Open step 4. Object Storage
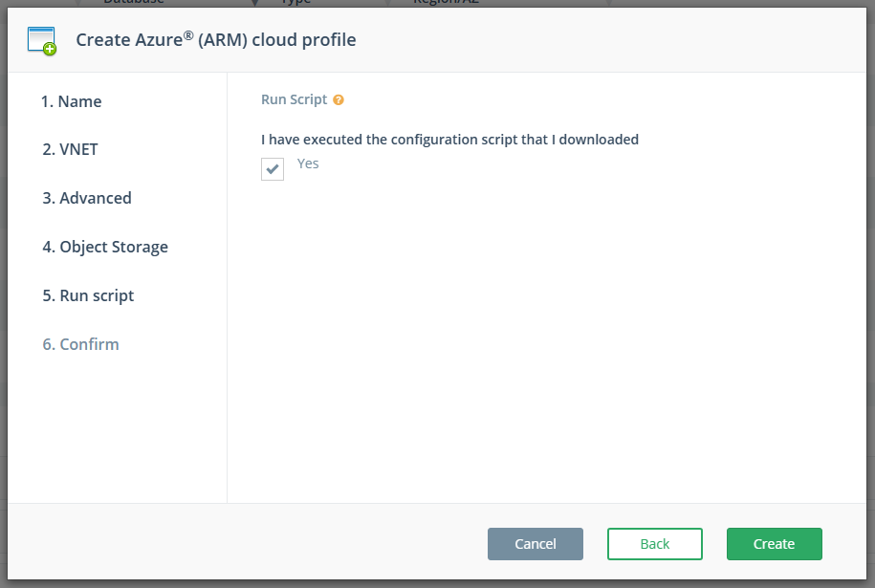Screen dimensions: 875x588 [105, 247]
